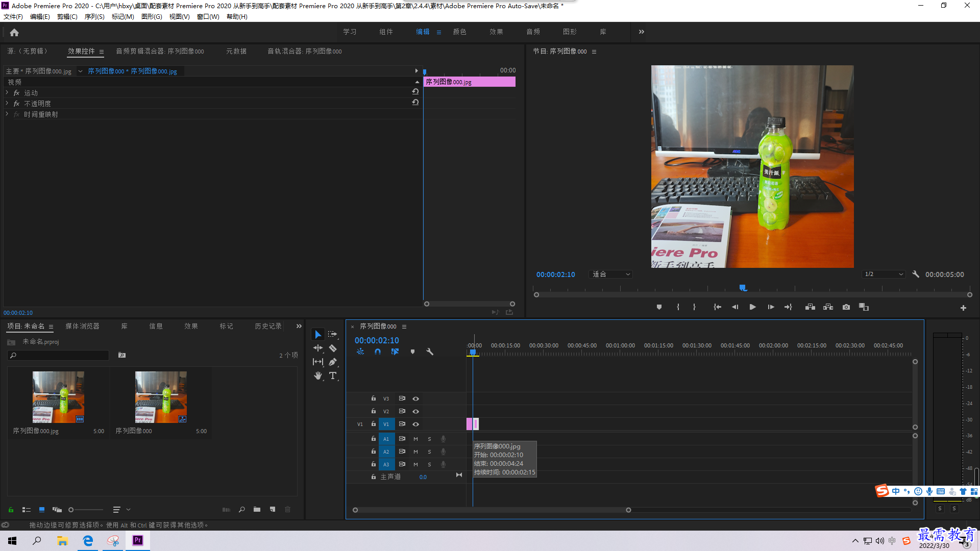Image resolution: width=980 pixels, height=551 pixels.
Task: Play the program monitor
Action: click(752, 307)
